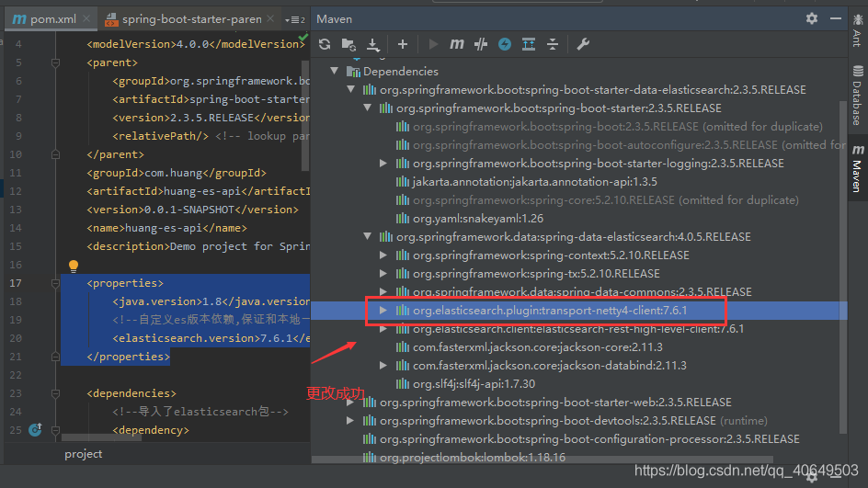Run Maven build play icon
Image resolution: width=868 pixels, height=488 pixels.
[433, 44]
